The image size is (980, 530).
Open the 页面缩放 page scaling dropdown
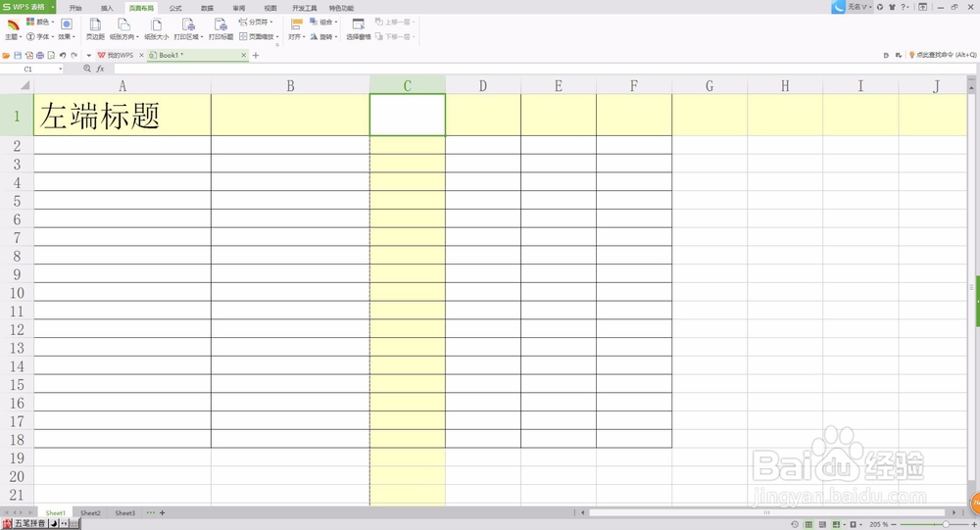pyautogui.click(x=259, y=37)
